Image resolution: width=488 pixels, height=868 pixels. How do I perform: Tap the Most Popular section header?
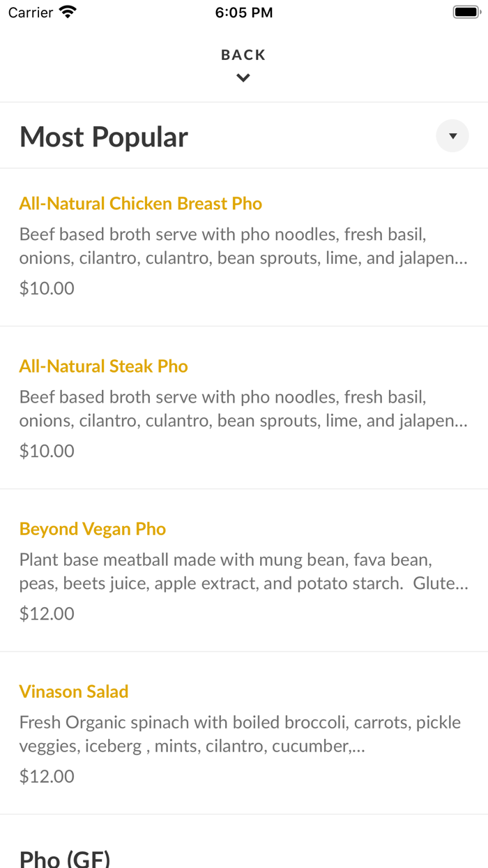click(103, 137)
